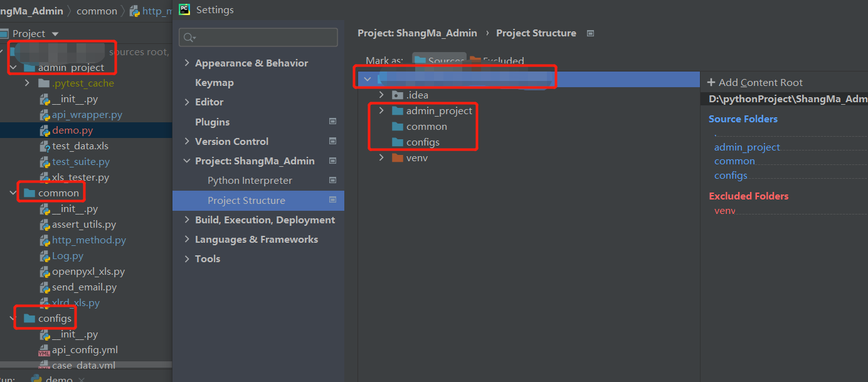868x382 pixels.
Task: Expand Appearance & Behavior settings section
Action: point(187,63)
